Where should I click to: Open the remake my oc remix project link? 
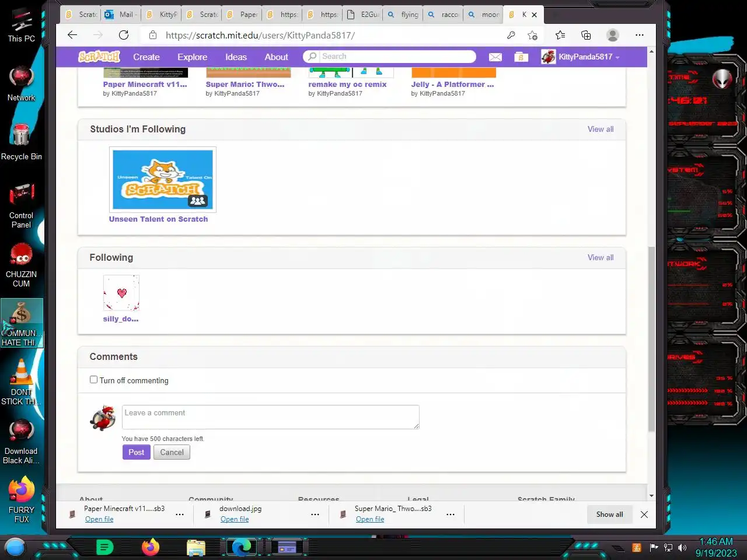click(347, 84)
